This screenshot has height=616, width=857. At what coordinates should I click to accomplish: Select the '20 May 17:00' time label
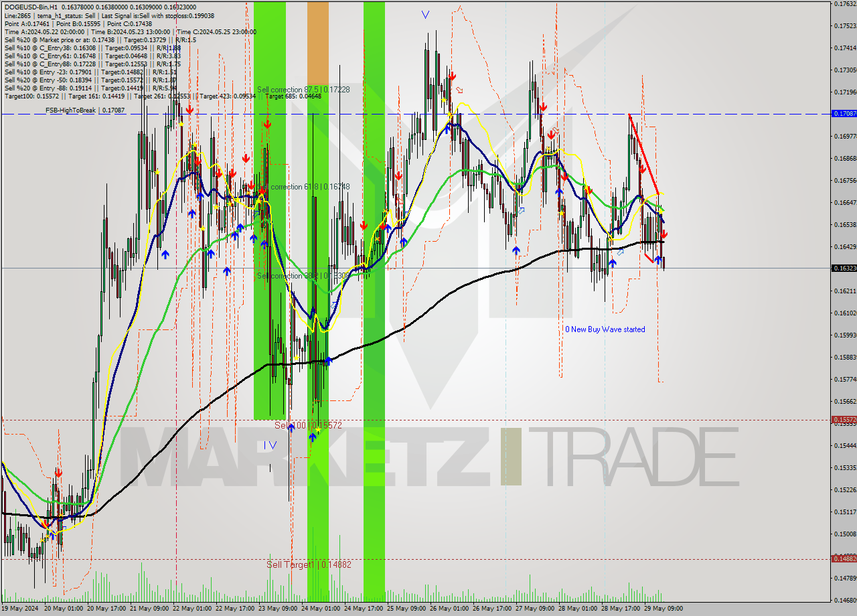click(106, 609)
